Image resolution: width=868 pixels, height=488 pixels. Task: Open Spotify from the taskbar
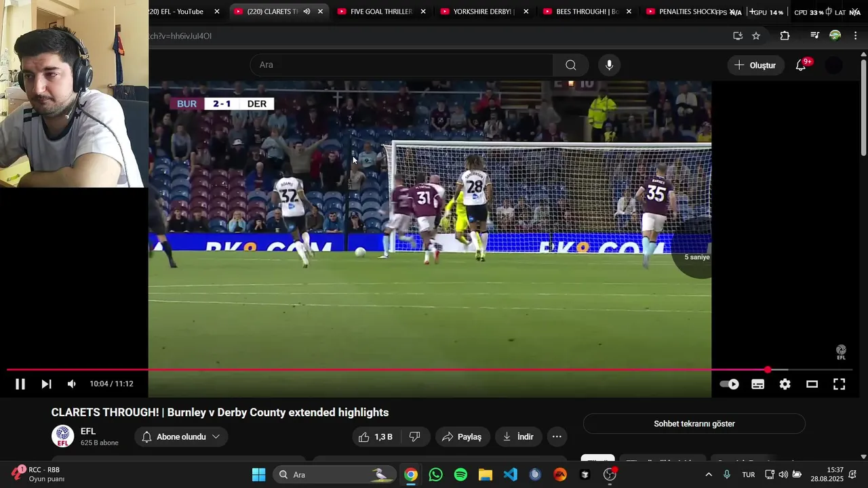coord(460,474)
